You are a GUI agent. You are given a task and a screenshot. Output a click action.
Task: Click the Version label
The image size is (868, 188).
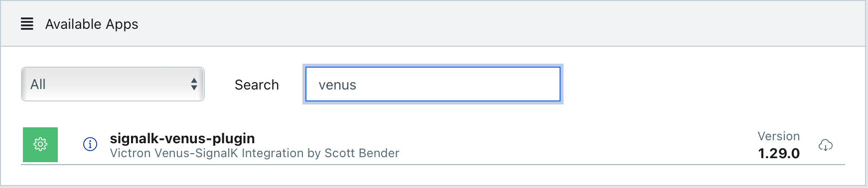(x=779, y=136)
